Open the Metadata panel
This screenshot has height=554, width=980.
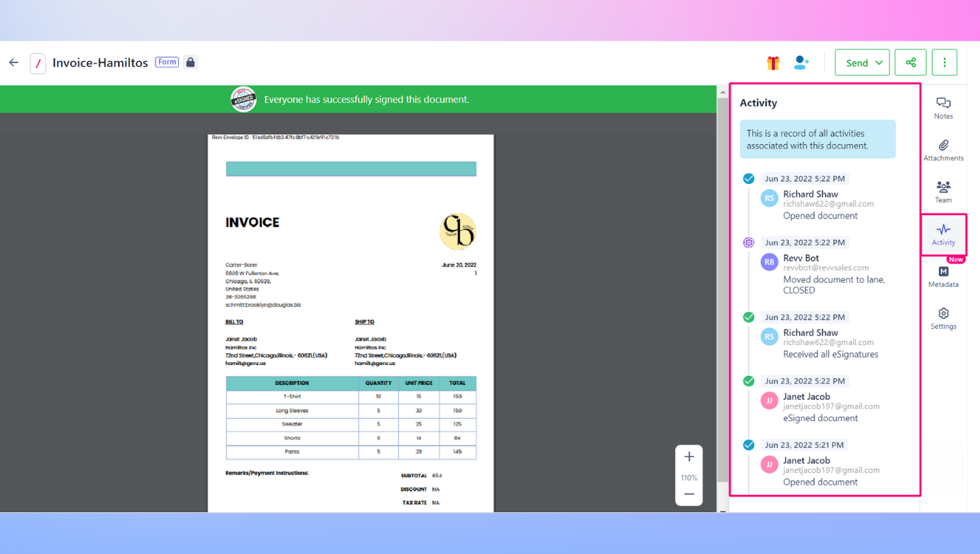pyautogui.click(x=943, y=276)
